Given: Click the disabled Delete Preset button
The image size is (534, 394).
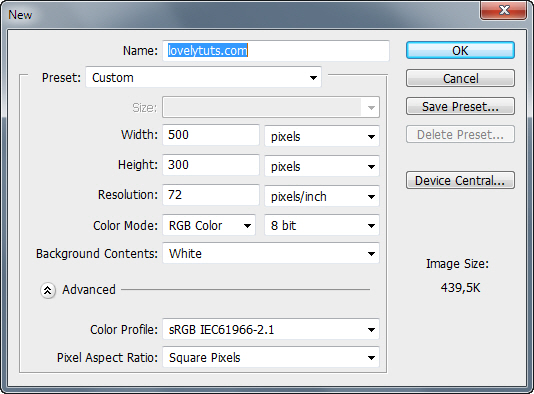Looking at the screenshot, I should point(460,134).
